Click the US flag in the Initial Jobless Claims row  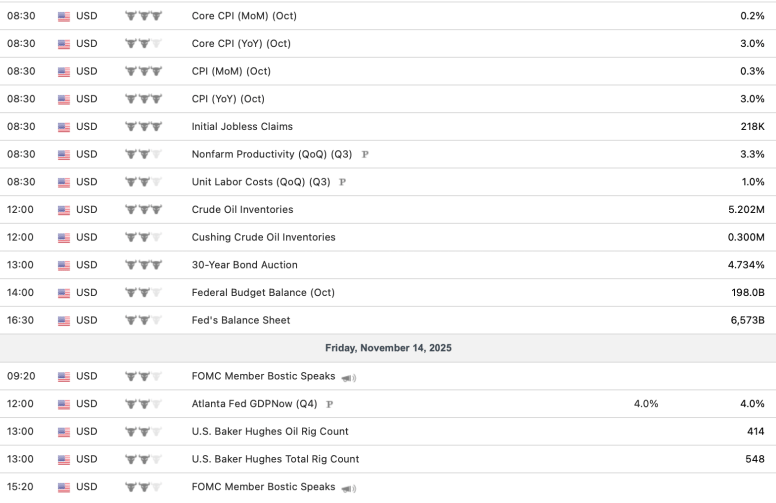point(64,127)
